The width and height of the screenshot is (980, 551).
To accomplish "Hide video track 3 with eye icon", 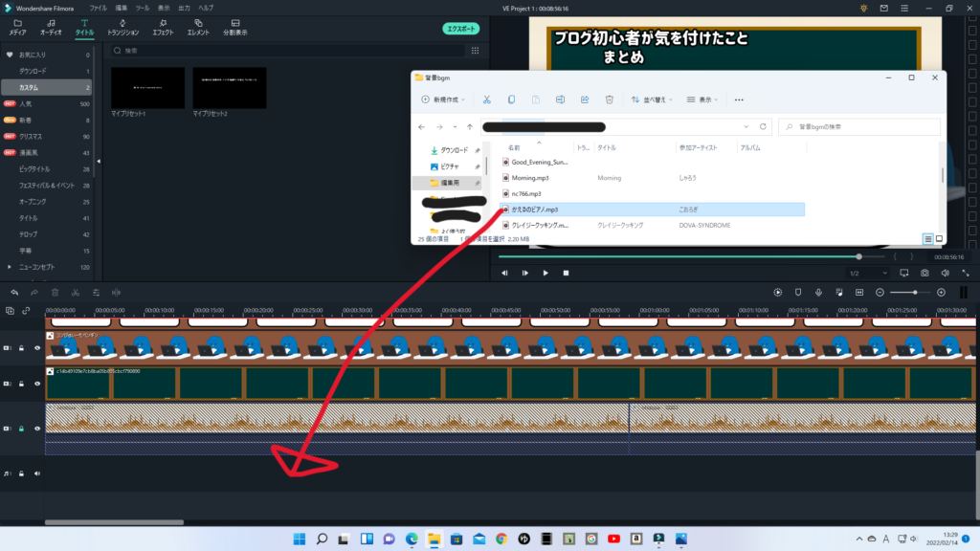I will 37,348.
